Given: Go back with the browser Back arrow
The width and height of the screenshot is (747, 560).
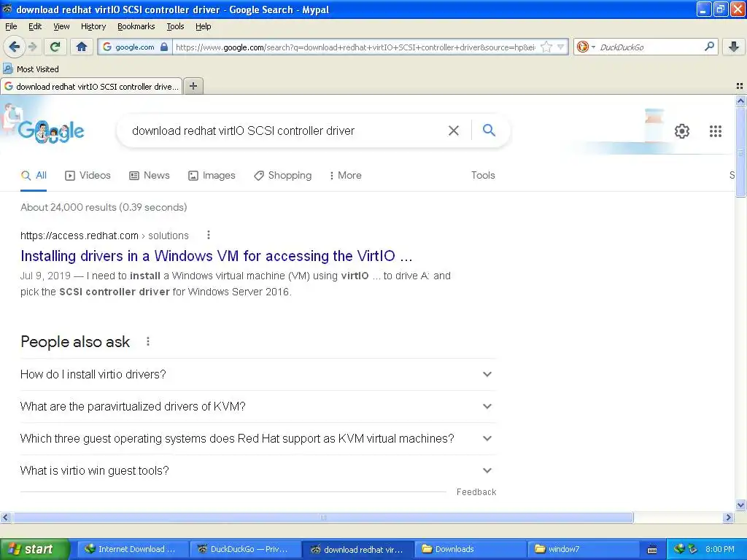Looking at the screenshot, I should tap(14, 47).
